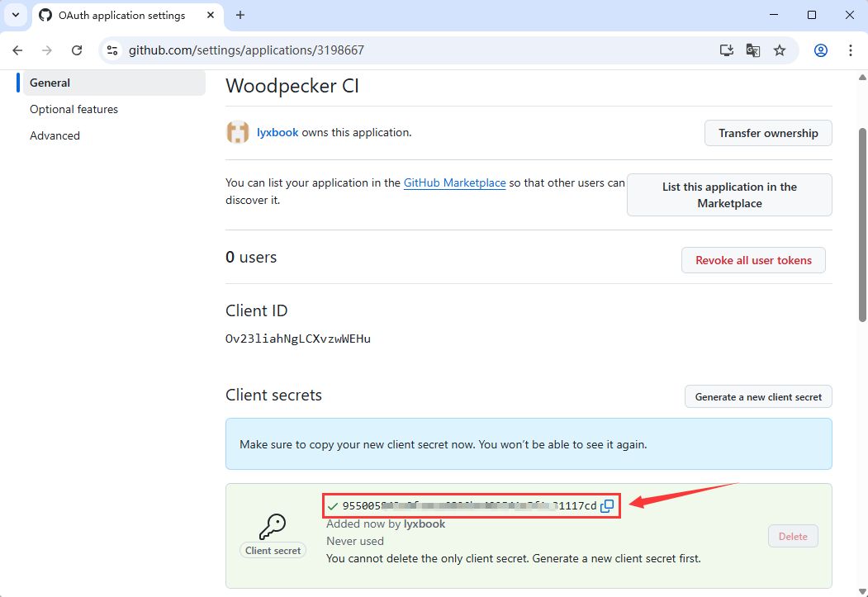Close the OAuth application settings tab

211,15
